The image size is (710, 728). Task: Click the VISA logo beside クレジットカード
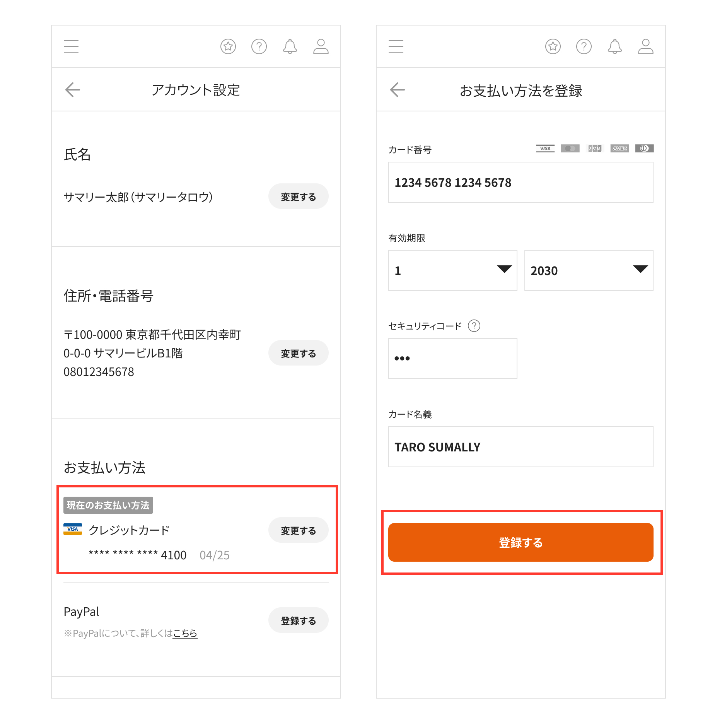click(73, 529)
